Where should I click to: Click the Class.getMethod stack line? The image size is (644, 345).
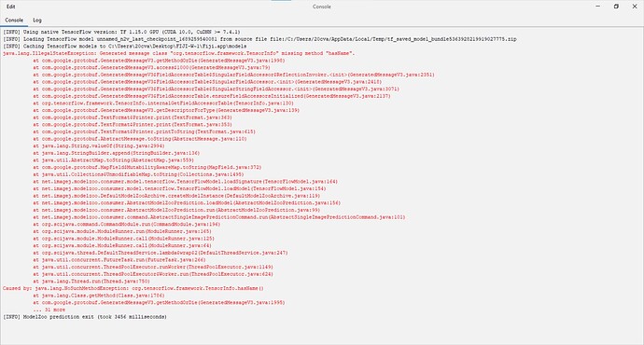tap(99, 296)
